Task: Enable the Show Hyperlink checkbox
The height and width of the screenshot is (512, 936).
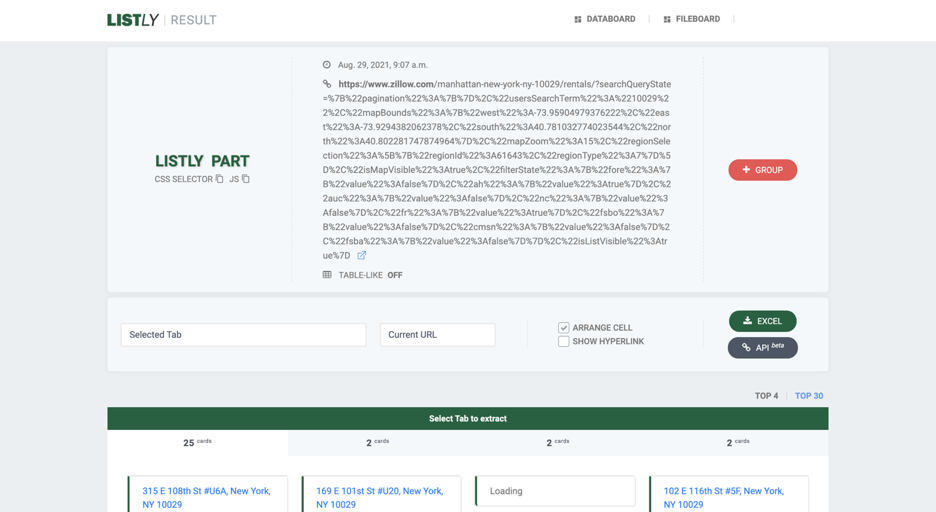Action: pos(564,342)
